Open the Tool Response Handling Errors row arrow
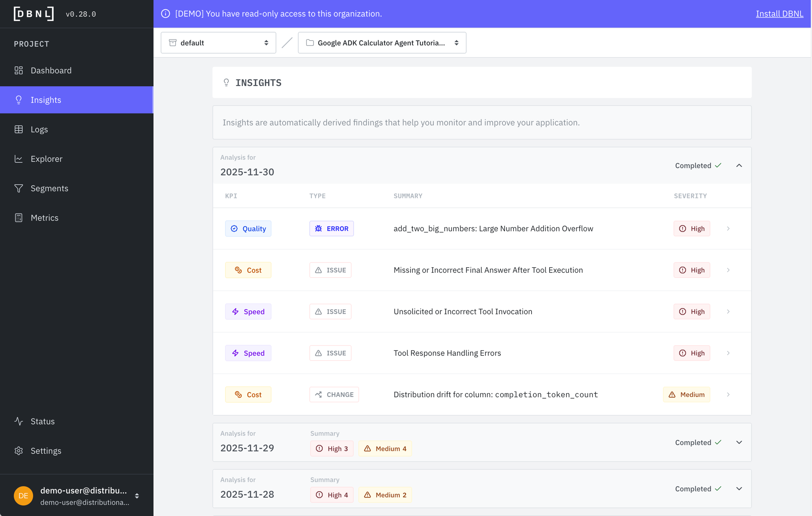The image size is (812, 516). pos(728,353)
